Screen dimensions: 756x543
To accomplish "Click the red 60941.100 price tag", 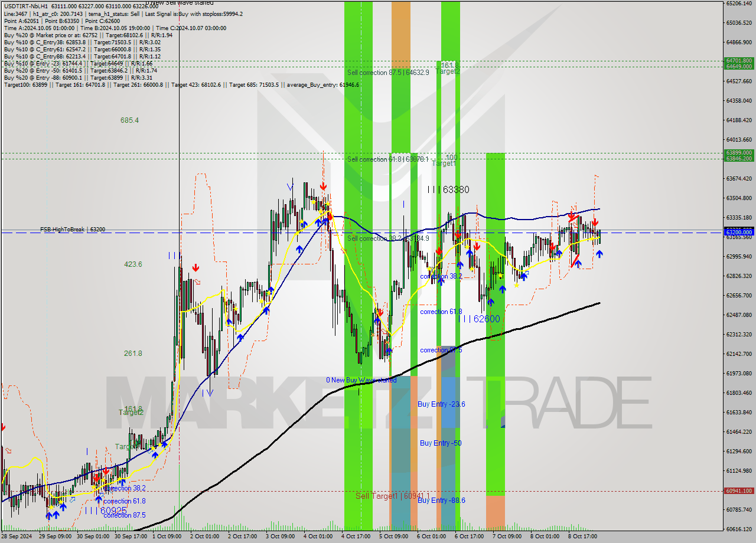I will [x=739, y=490].
